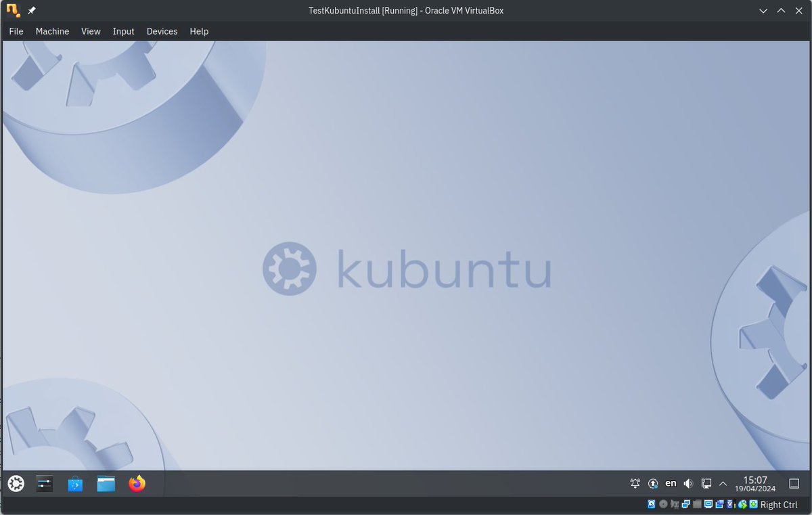812x515 pixels.
Task: Check the software updates tray icon
Action: (653, 483)
